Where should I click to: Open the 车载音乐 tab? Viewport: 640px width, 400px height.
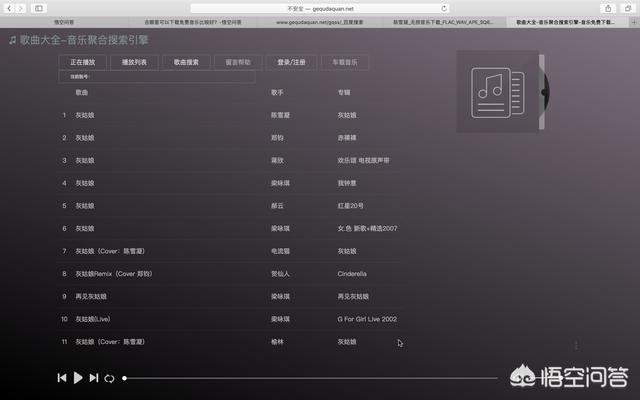(x=344, y=62)
